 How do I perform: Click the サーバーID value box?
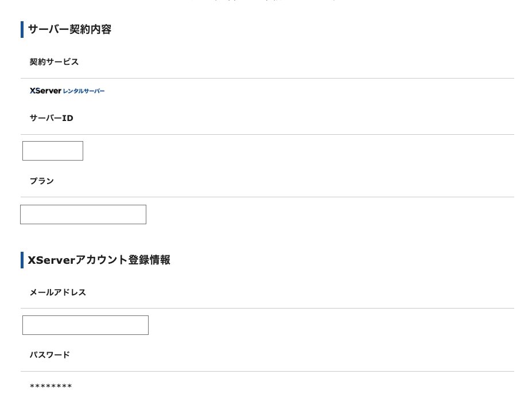[x=53, y=151]
